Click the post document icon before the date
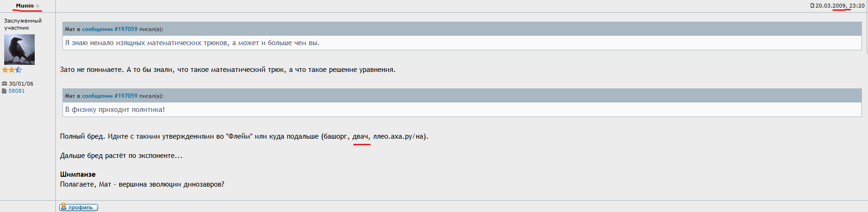 coord(812,6)
